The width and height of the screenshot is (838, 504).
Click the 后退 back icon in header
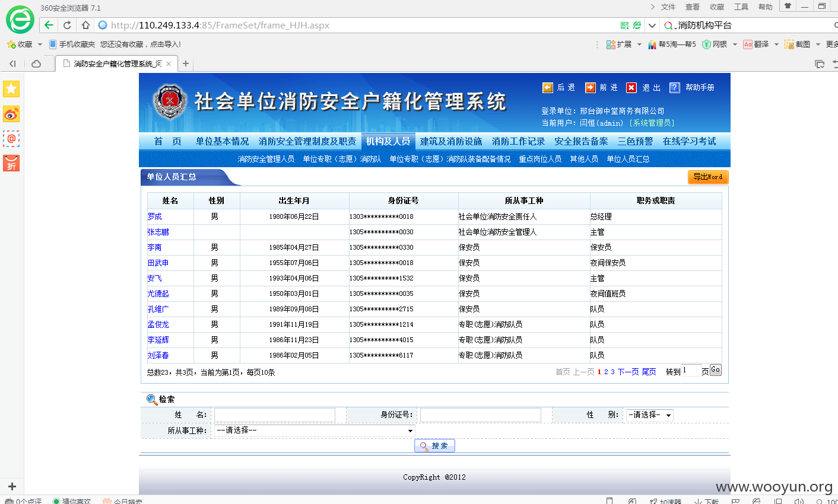[x=547, y=88]
